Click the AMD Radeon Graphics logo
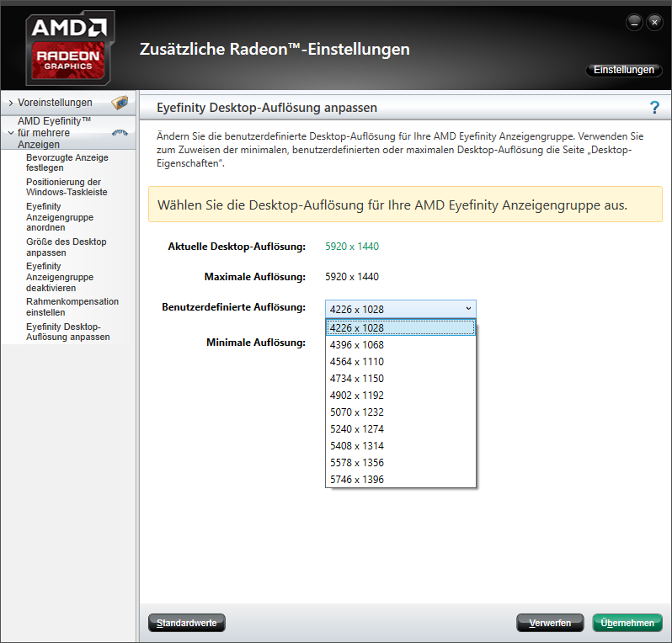 coord(68,47)
